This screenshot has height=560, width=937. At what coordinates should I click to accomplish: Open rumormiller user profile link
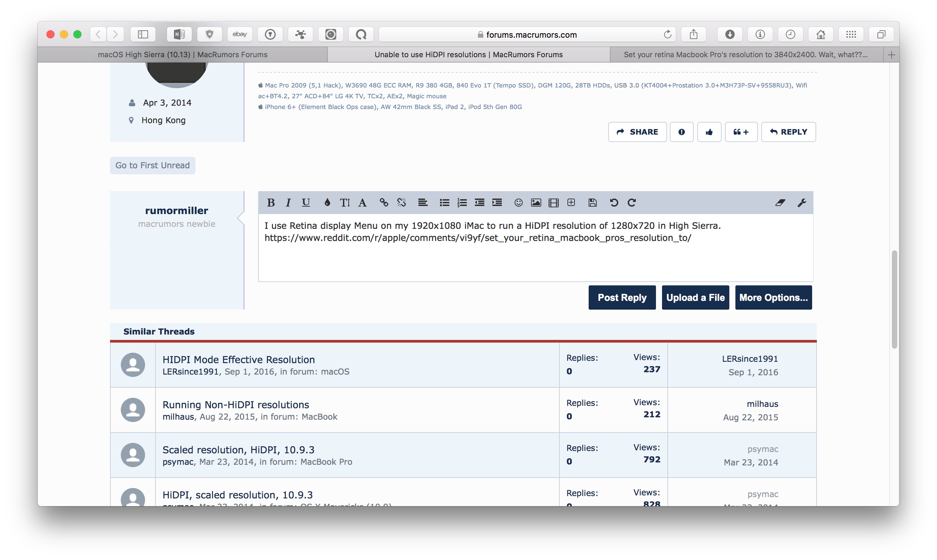click(x=176, y=210)
